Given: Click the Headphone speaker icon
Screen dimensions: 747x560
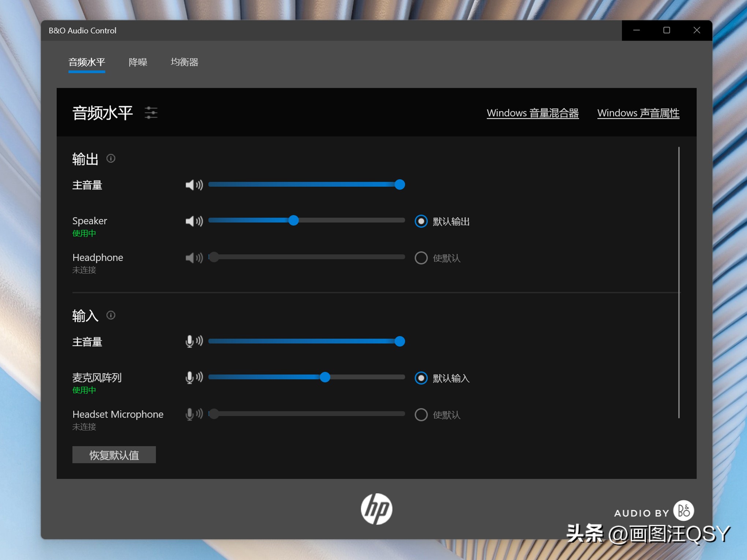Looking at the screenshot, I should [x=193, y=258].
